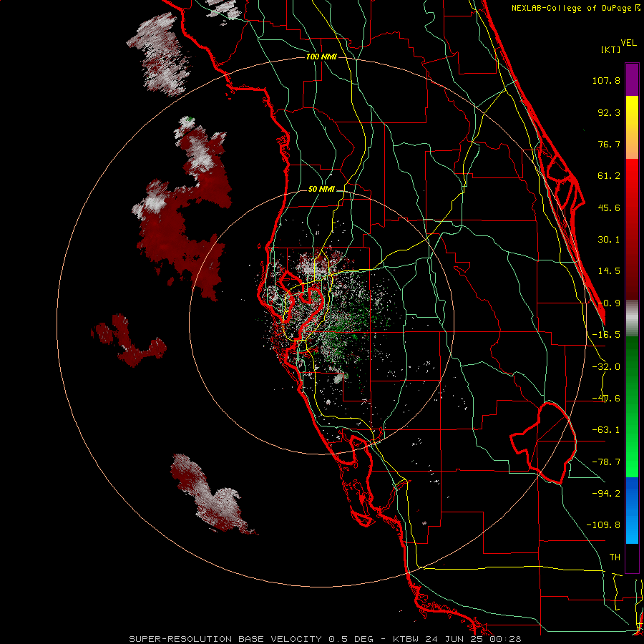Click the 45.6 velocity scale value

coord(609,208)
